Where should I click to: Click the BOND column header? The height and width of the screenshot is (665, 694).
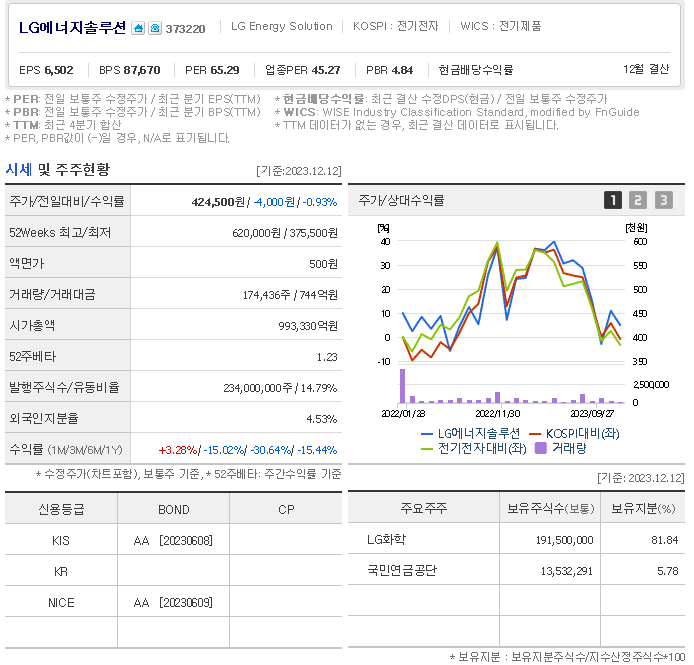click(174, 509)
